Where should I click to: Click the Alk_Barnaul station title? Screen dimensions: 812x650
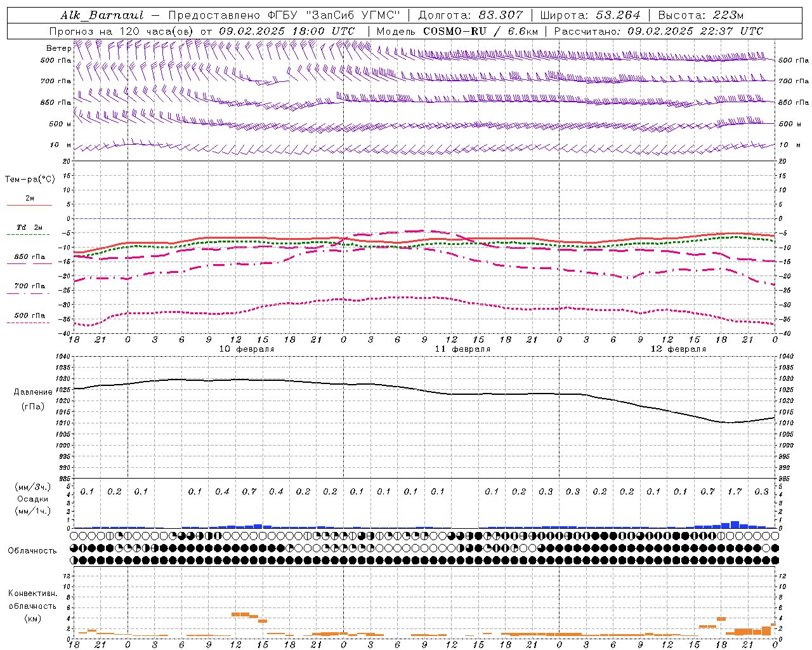point(102,15)
